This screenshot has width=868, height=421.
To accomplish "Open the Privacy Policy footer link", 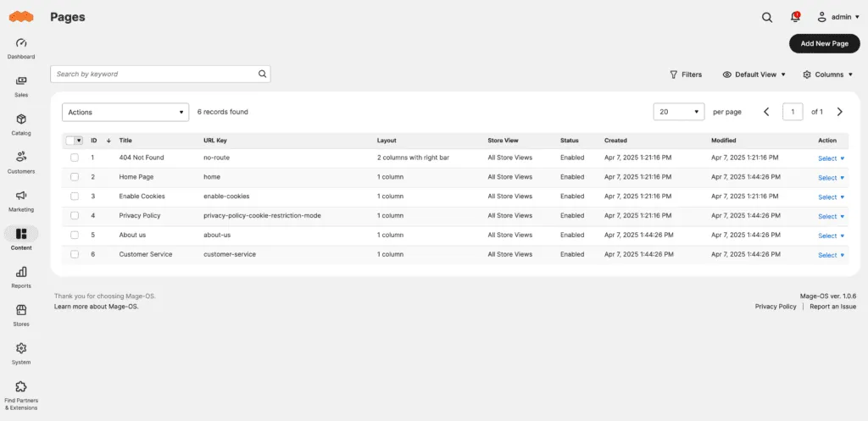I will [776, 307].
